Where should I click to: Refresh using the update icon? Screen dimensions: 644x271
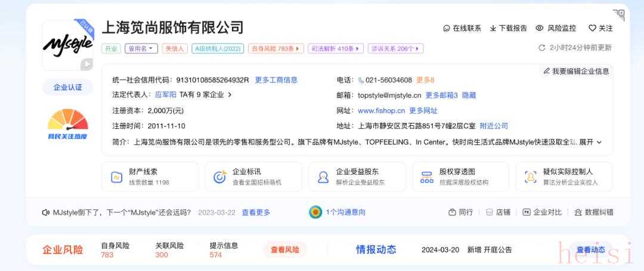tap(541, 48)
